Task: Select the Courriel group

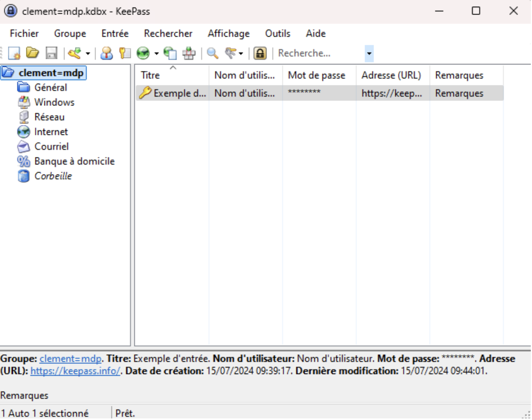Action: pyautogui.click(x=51, y=146)
